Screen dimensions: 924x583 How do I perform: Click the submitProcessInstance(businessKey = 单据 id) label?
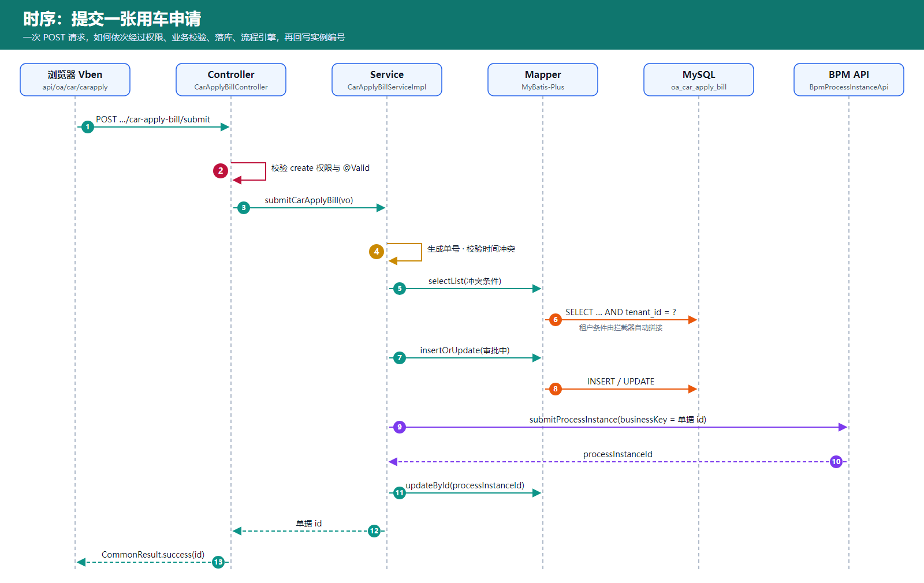pyautogui.click(x=618, y=420)
